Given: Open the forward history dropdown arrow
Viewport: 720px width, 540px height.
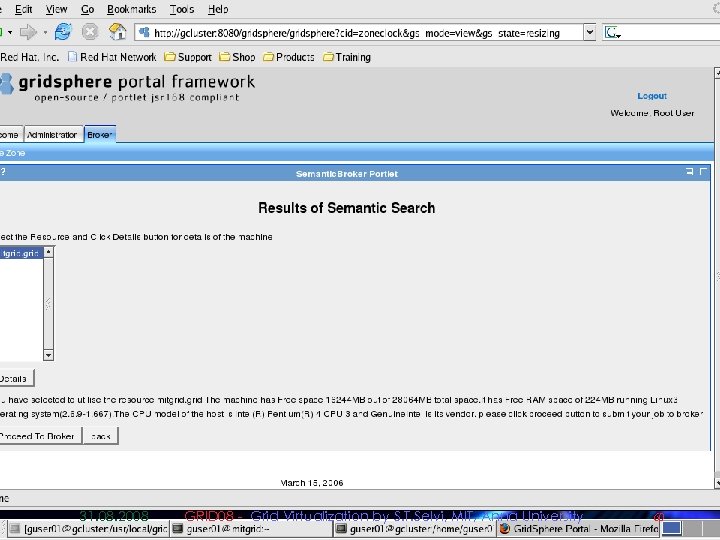Looking at the screenshot, I should pos(45,33).
